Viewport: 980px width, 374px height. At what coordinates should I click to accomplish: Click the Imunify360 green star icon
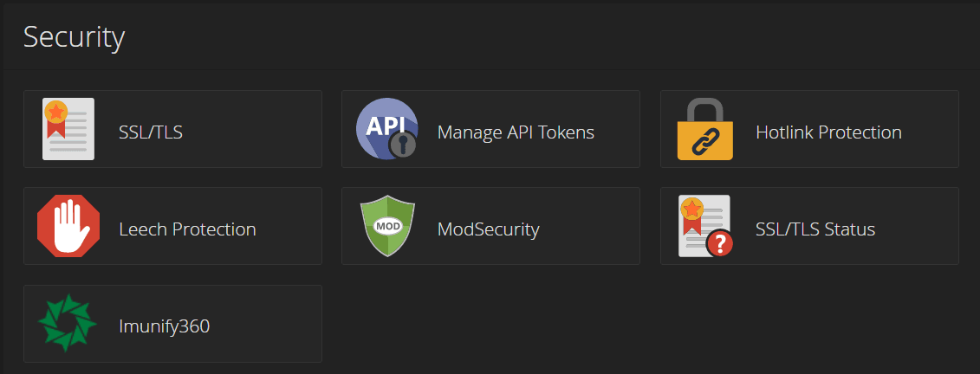[68, 324]
